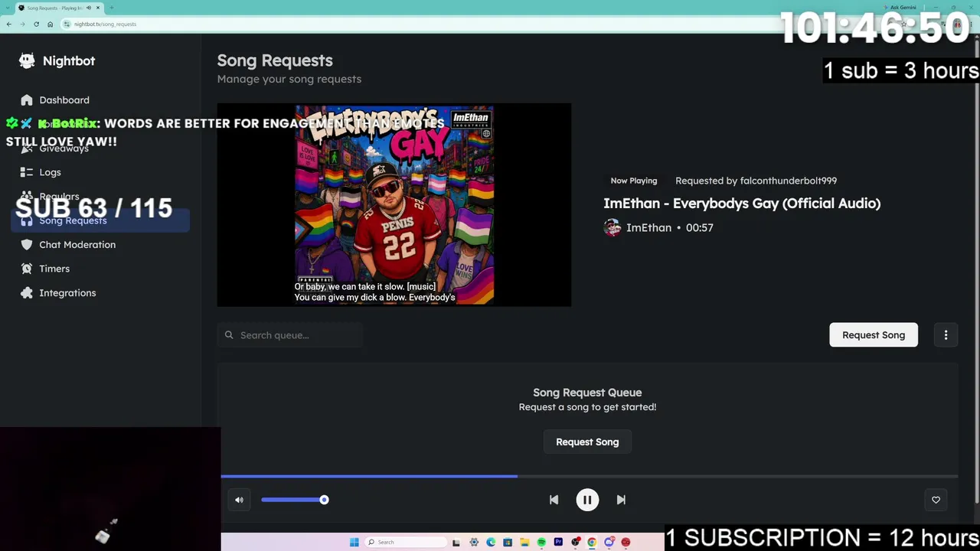Skip to the next song
980x551 pixels.
(x=621, y=500)
